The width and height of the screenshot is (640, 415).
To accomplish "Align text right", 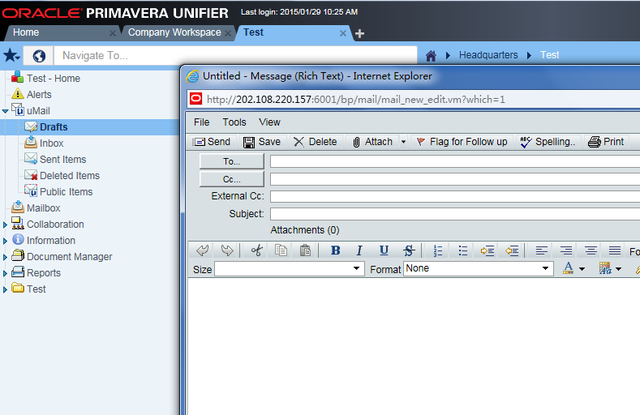I will pyautogui.click(x=566, y=251).
